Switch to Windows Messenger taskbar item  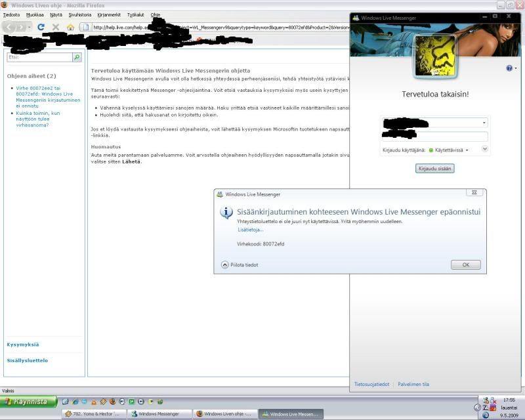pos(159,414)
